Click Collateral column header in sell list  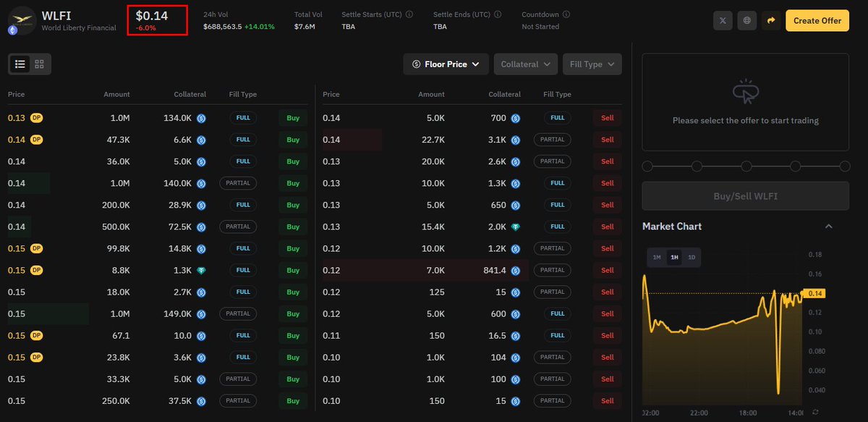[504, 94]
